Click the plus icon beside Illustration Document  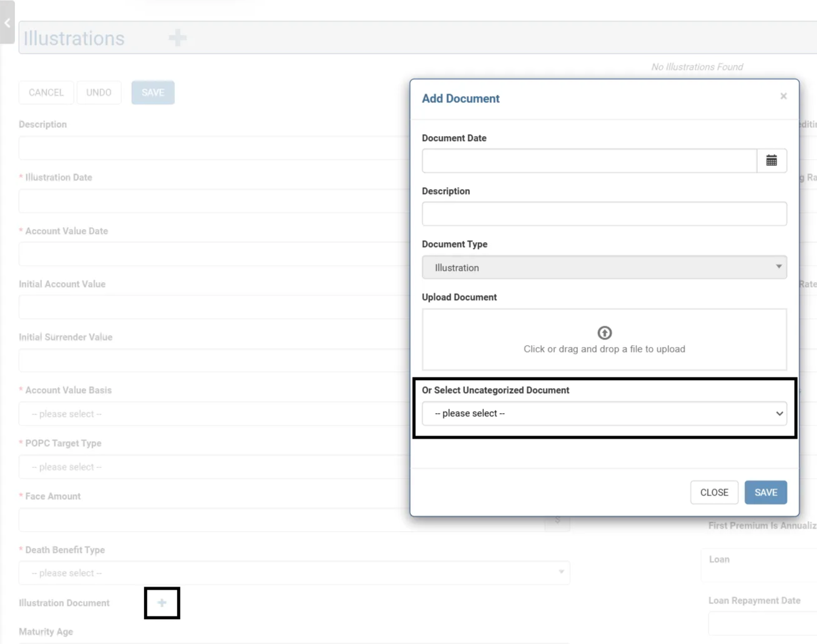point(162,603)
